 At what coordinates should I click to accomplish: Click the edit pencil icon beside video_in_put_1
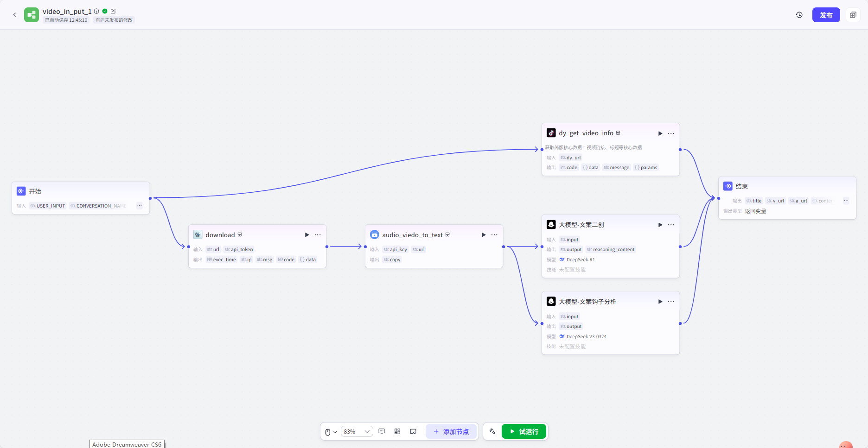pyautogui.click(x=113, y=11)
